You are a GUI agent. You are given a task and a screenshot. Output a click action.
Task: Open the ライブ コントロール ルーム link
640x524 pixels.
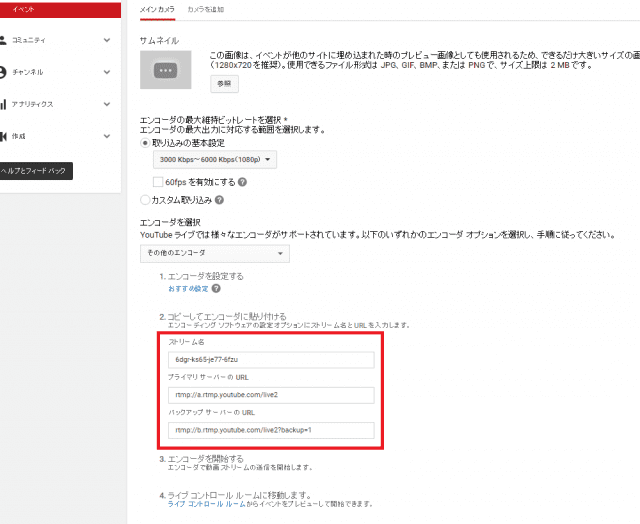pyautogui.click(x=207, y=504)
